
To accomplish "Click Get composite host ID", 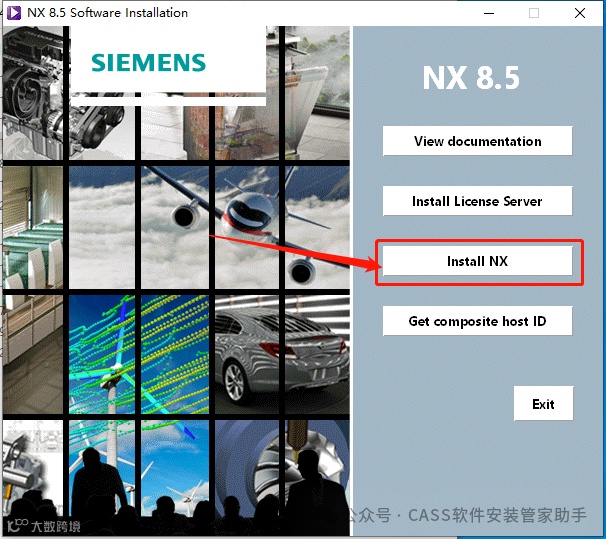I will [x=477, y=321].
